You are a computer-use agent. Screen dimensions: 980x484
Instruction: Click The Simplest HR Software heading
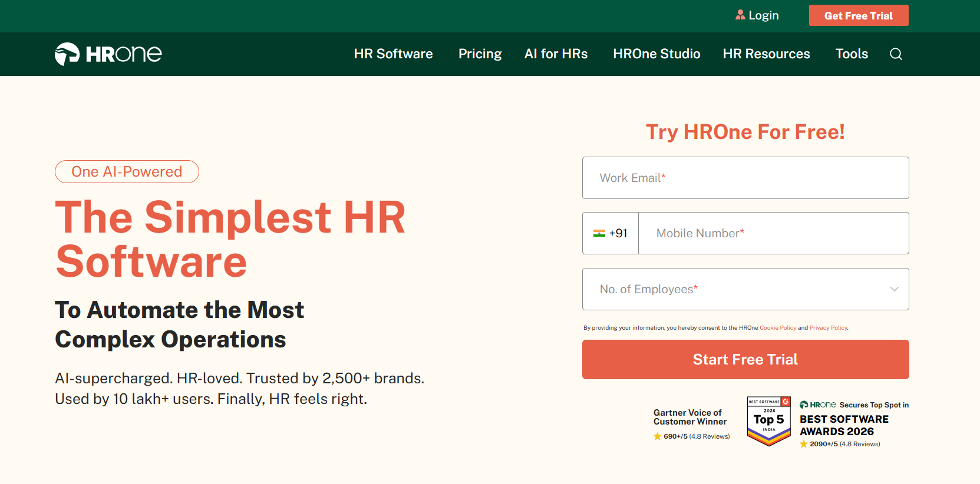(x=230, y=239)
